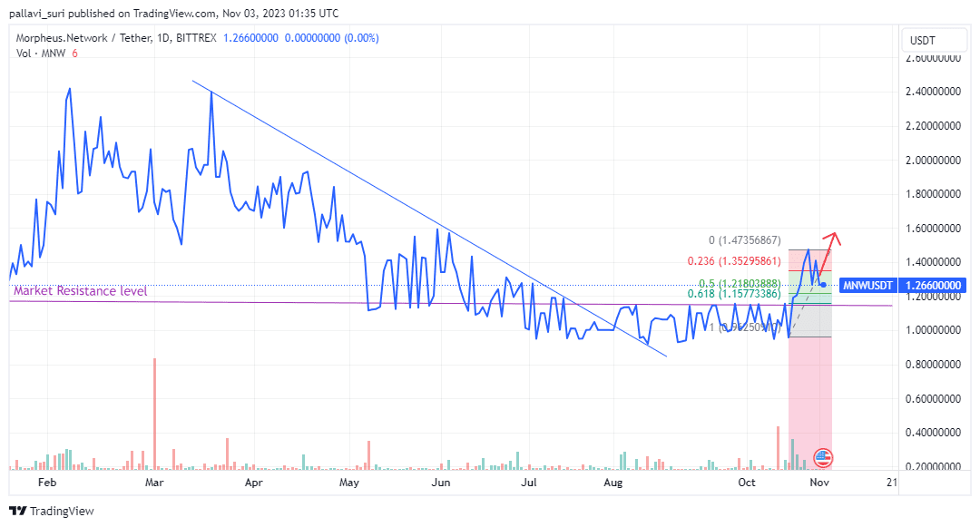Click the TradingView logo at bottom left

click(51, 511)
